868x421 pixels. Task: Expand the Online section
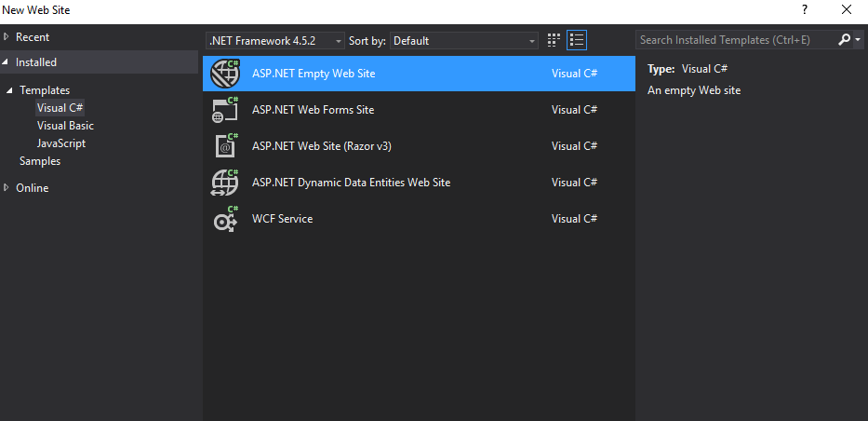click(x=7, y=188)
